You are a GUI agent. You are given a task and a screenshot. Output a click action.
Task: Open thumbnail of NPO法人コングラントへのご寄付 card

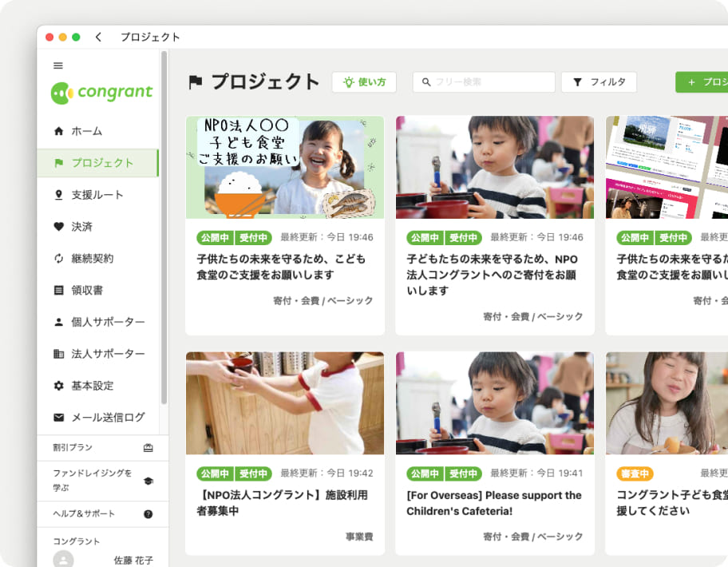pos(495,167)
